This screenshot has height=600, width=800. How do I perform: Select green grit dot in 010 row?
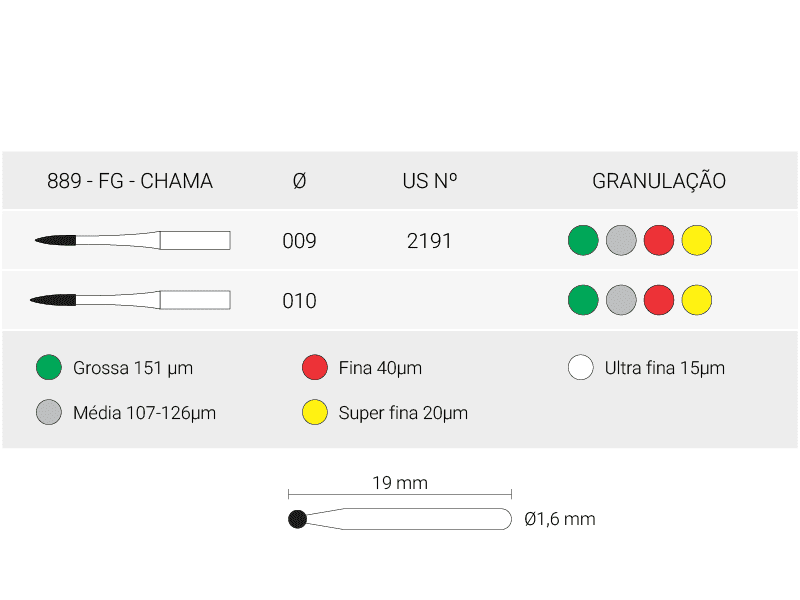click(583, 300)
